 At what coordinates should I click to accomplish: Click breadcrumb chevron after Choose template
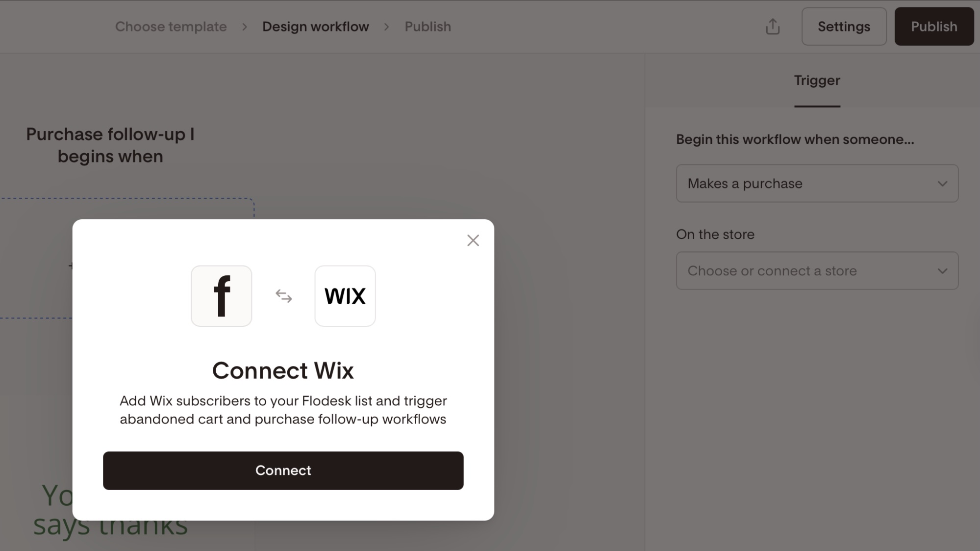(245, 27)
